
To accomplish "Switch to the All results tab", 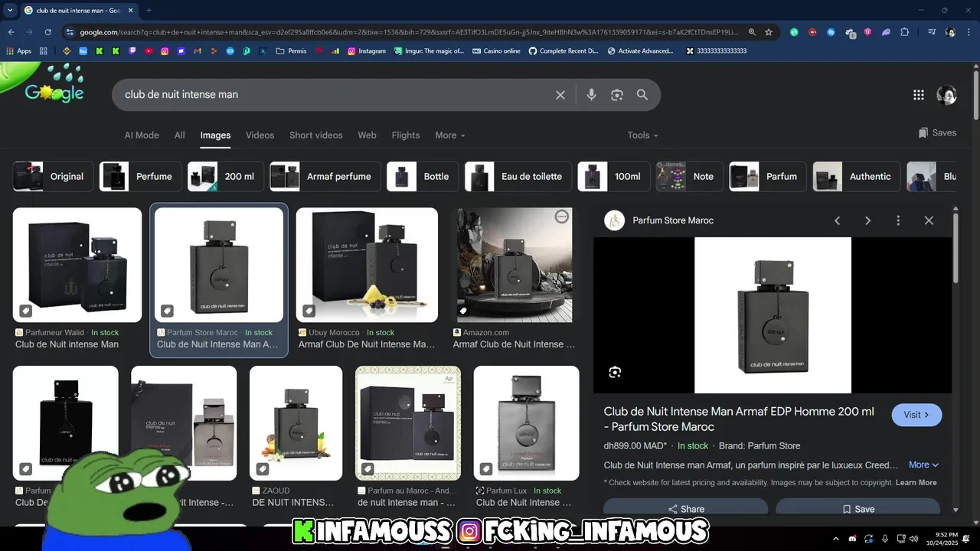I will coord(180,135).
